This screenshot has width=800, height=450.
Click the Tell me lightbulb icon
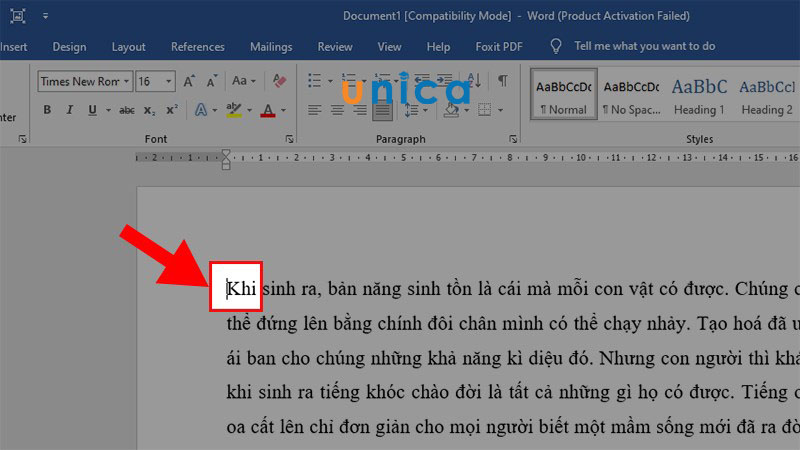[x=556, y=46]
